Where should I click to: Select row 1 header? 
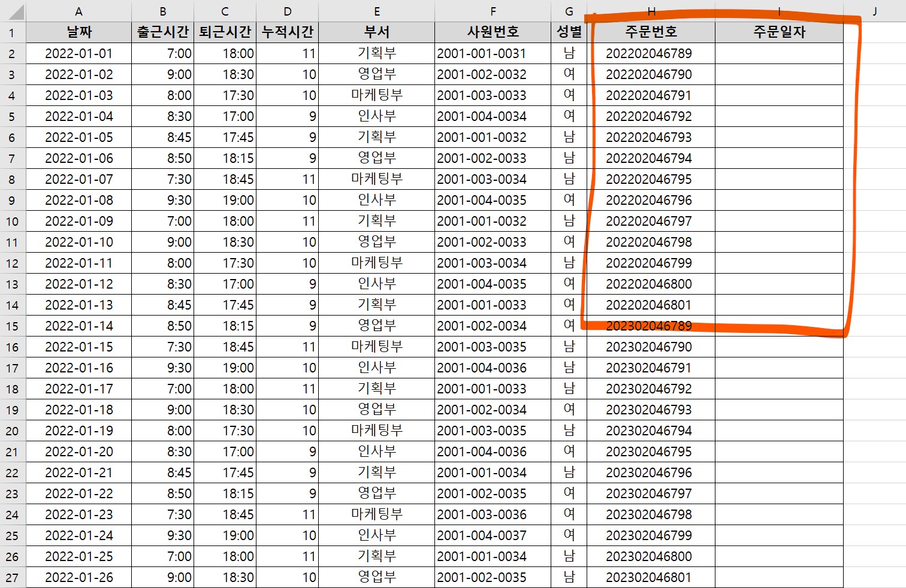(13, 32)
